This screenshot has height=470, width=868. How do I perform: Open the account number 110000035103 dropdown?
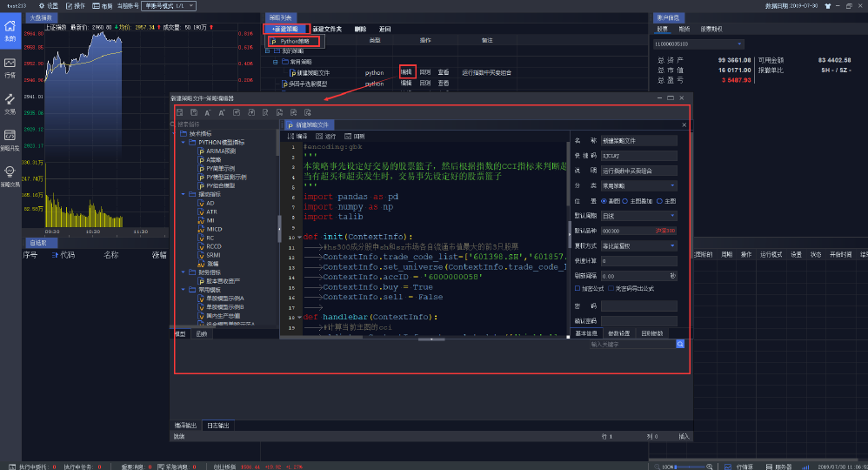698,44
